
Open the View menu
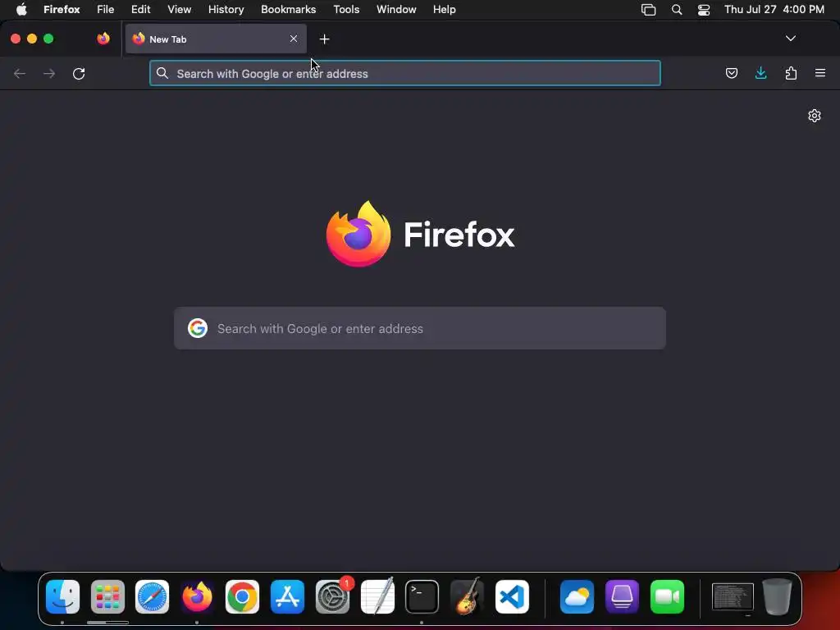click(179, 9)
